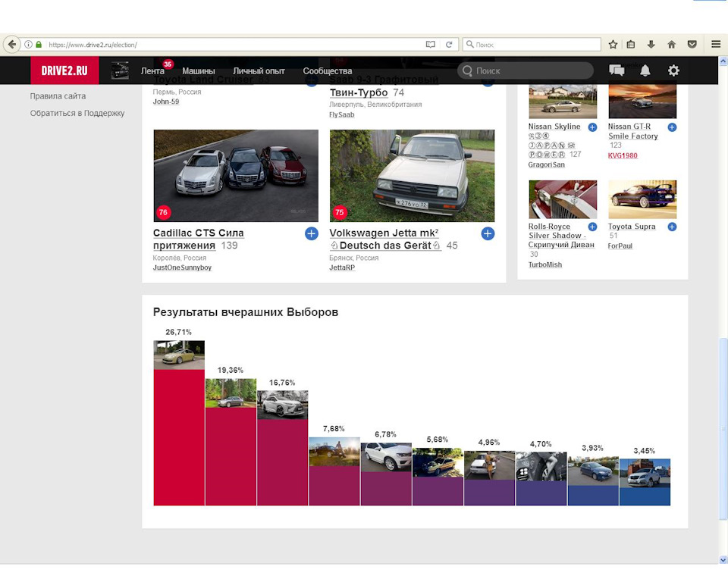Image resolution: width=728 pixels, height=582 pixels.
Task: Open the Машины menu item
Action: point(198,71)
